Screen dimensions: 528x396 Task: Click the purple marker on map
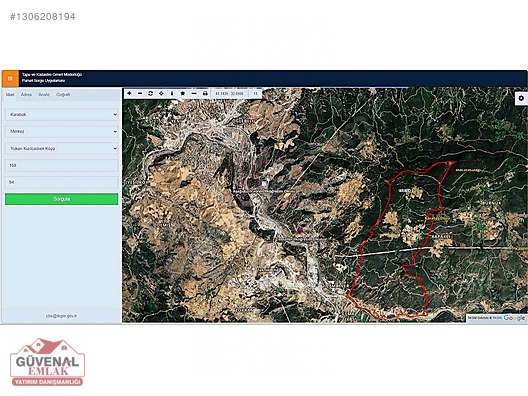click(300, 230)
